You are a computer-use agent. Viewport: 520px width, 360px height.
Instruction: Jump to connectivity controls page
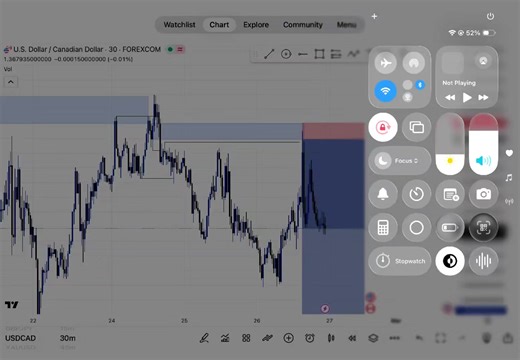pos(509,201)
